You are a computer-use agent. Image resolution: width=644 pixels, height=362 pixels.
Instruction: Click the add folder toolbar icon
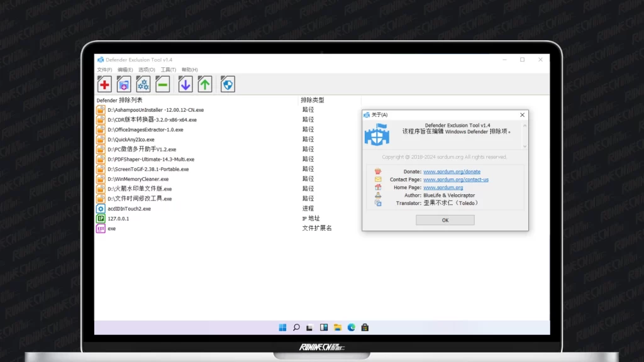124,84
